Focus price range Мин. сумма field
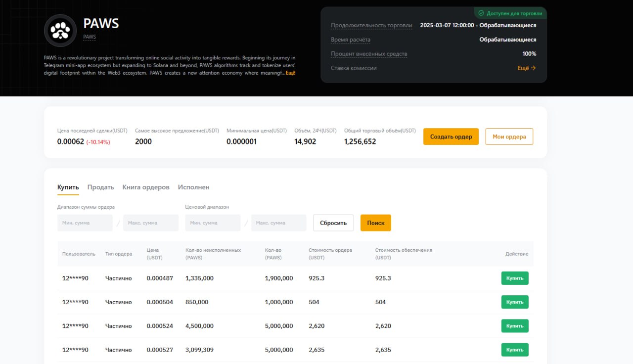 coord(213,223)
